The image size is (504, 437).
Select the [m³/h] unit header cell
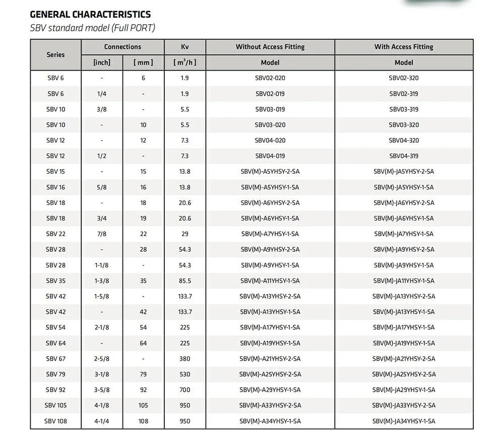coord(185,62)
